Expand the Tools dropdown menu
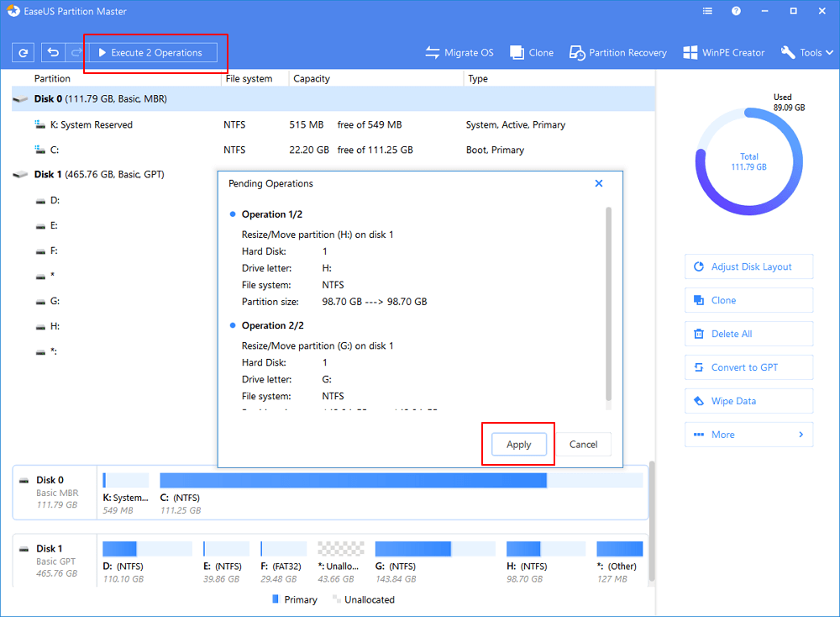The image size is (840, 617). click(x=807, y=53)
